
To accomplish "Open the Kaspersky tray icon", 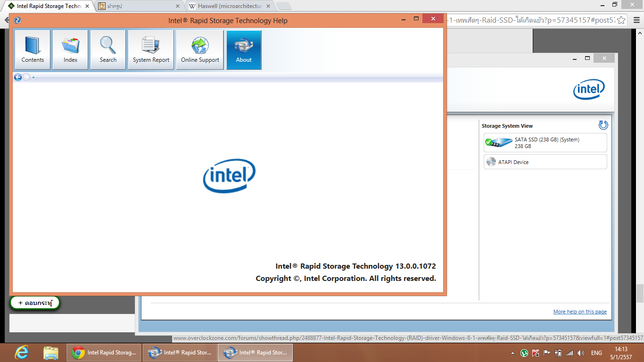I will pos(536,353).
